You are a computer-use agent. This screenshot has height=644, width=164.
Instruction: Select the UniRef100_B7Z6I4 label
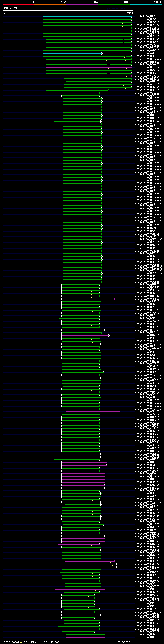pos(147,254)
